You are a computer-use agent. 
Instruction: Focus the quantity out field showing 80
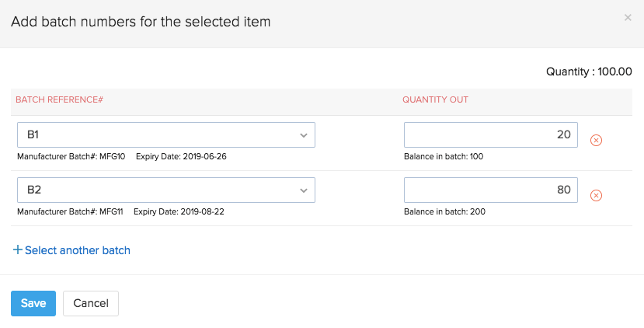(490, 190)
